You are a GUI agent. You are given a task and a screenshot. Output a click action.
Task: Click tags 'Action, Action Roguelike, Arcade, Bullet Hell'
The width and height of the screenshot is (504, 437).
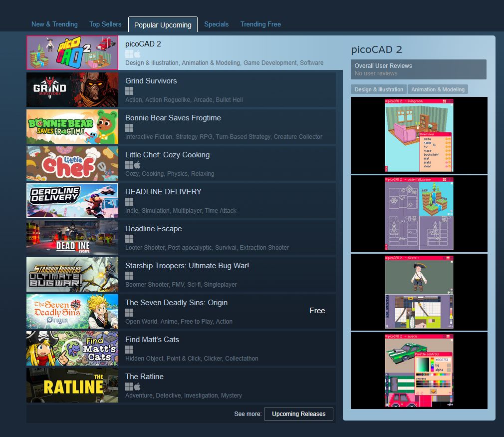click(x=184, y=100)
